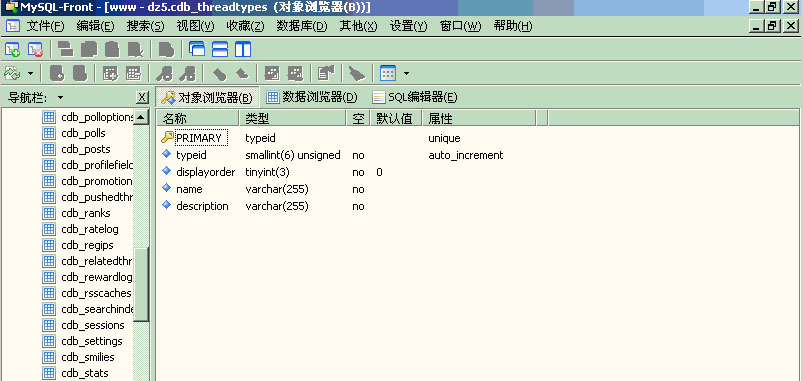Screen dimensions: 803x381
Task: Select the cdb_ratelog table in navigator
Action: coord(80,229)
